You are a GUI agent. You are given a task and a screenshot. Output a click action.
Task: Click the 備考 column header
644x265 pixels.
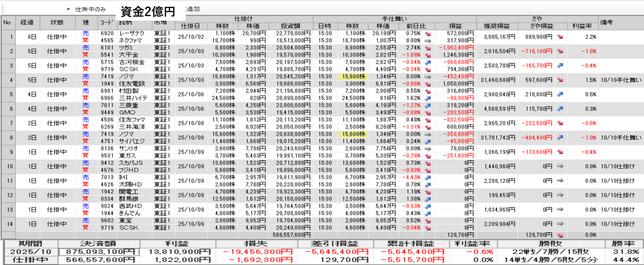click(606, 22)
